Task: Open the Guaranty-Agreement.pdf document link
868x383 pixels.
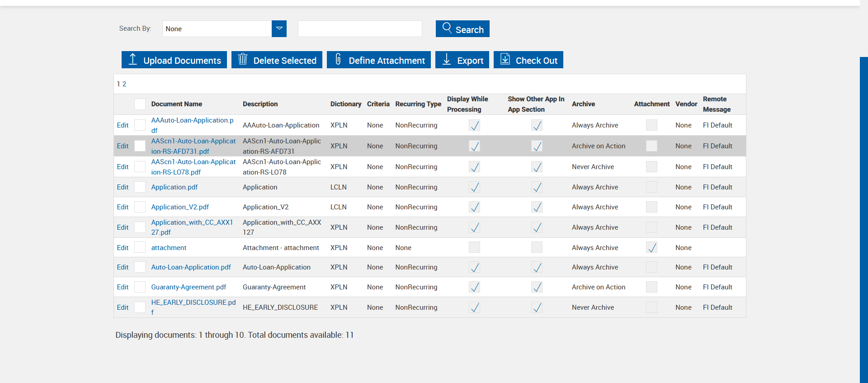Action: click(x=189, y=287)
